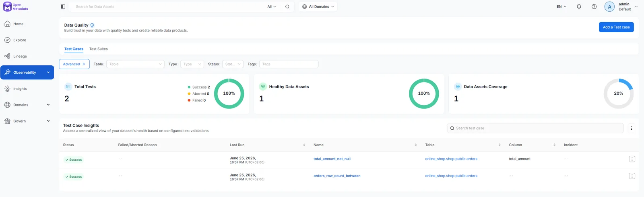Click the Healthy Data Assets 100% donut
The width and height of the screenshot is (644, 197).
424,93
